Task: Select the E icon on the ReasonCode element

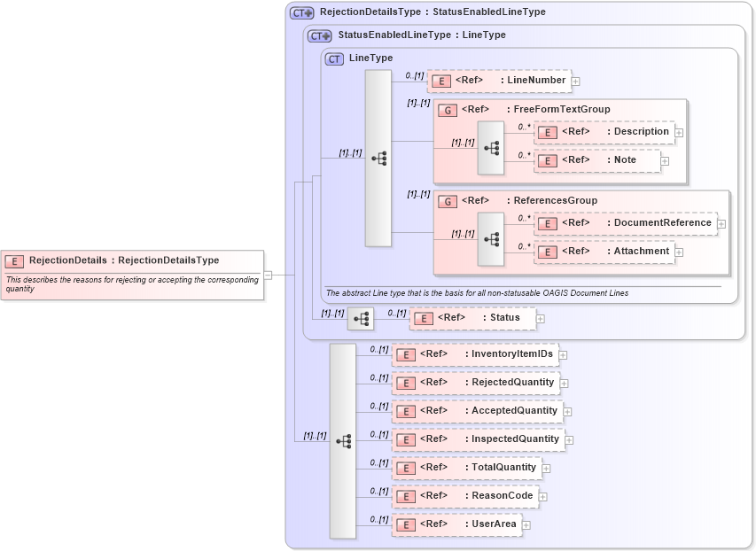Action: pos(406,496)
